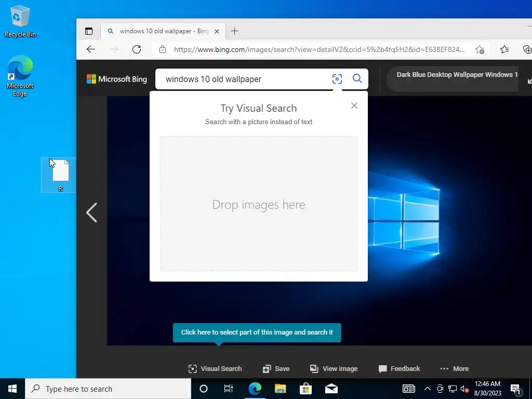Close the Try Visual Search popup
The image size is (532, 399).
(354, 105)
